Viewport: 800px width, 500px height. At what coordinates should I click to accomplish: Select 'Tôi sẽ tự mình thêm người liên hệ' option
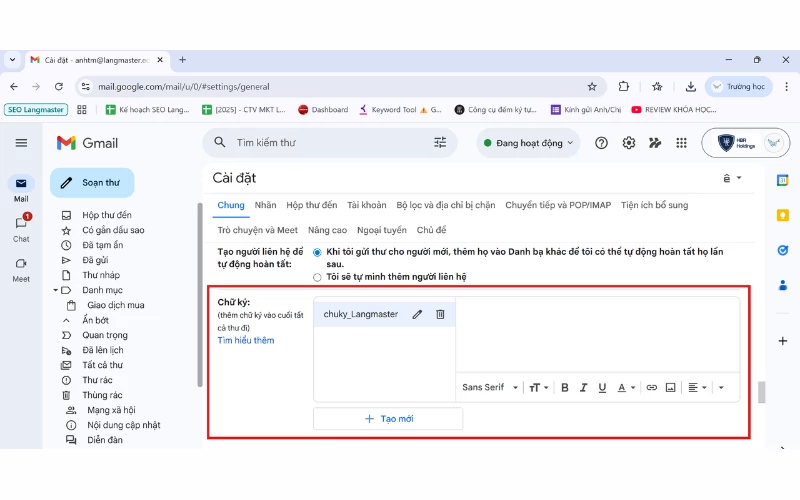(x=318, y=276)
